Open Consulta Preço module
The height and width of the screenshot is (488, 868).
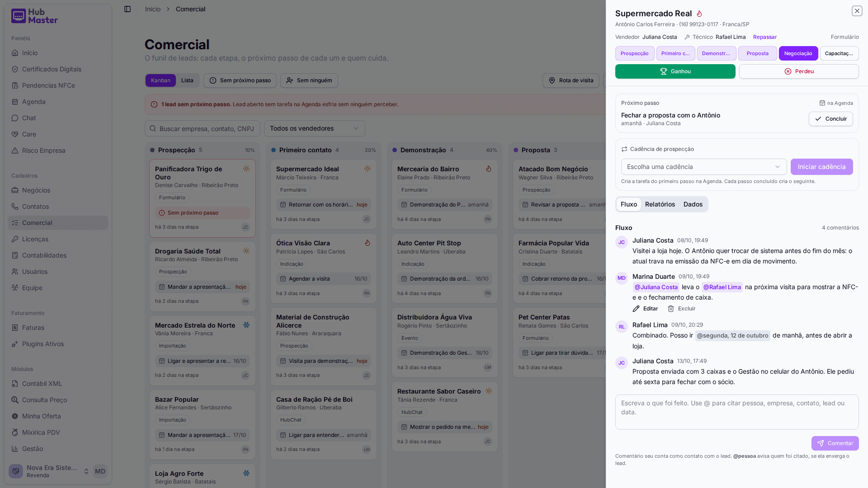click(58, 400)
